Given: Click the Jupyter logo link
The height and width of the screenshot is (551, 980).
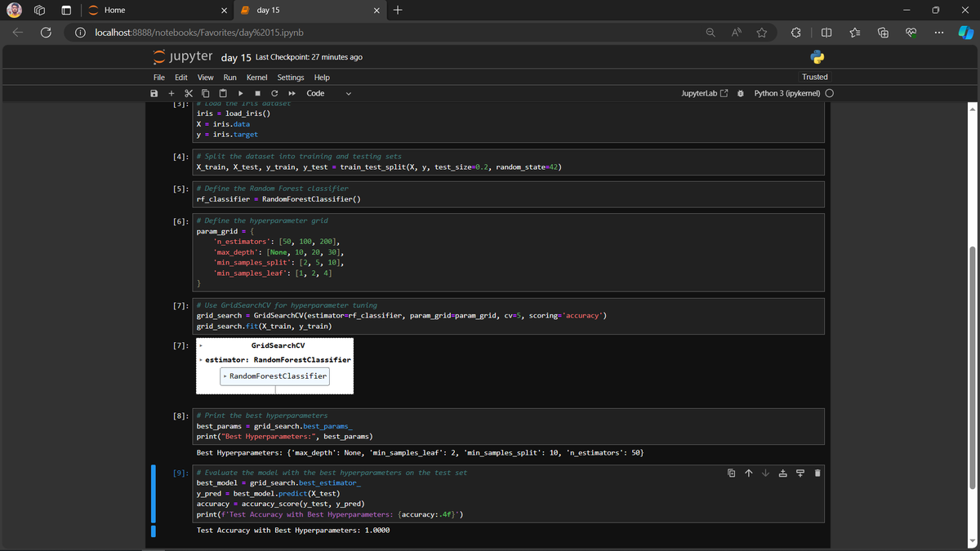Looking at the screenshot, I should coord(184,56).
